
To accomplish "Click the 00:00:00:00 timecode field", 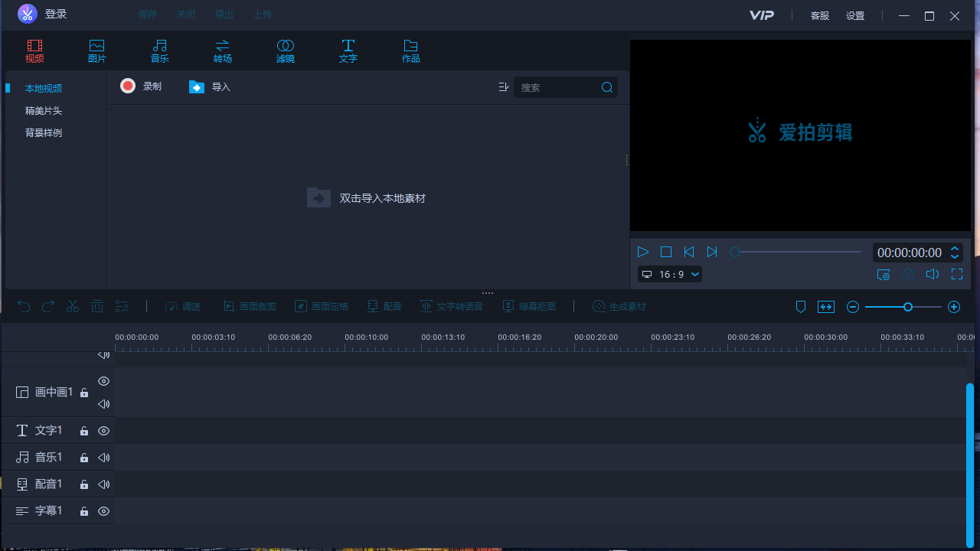I will click(x=910, y=253).
